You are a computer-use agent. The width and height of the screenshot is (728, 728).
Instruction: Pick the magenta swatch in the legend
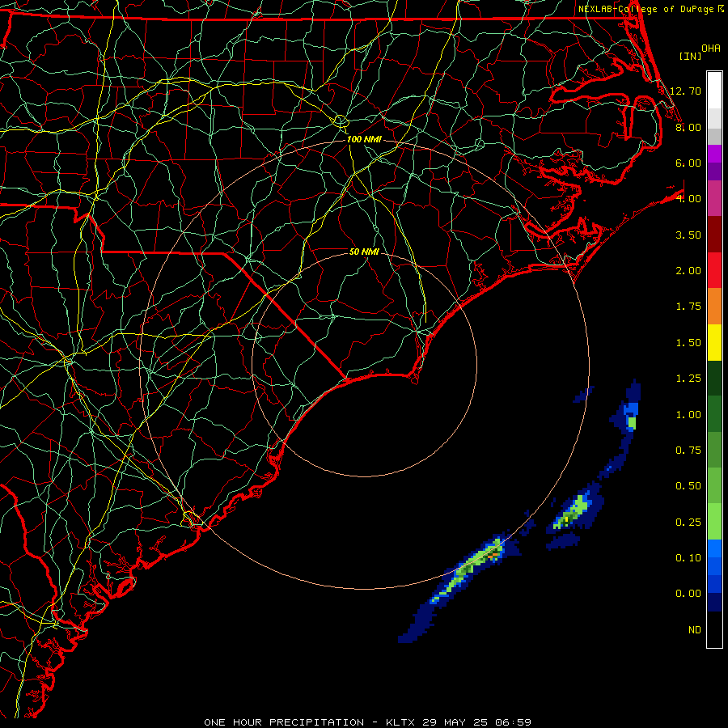tap(714, 154)
